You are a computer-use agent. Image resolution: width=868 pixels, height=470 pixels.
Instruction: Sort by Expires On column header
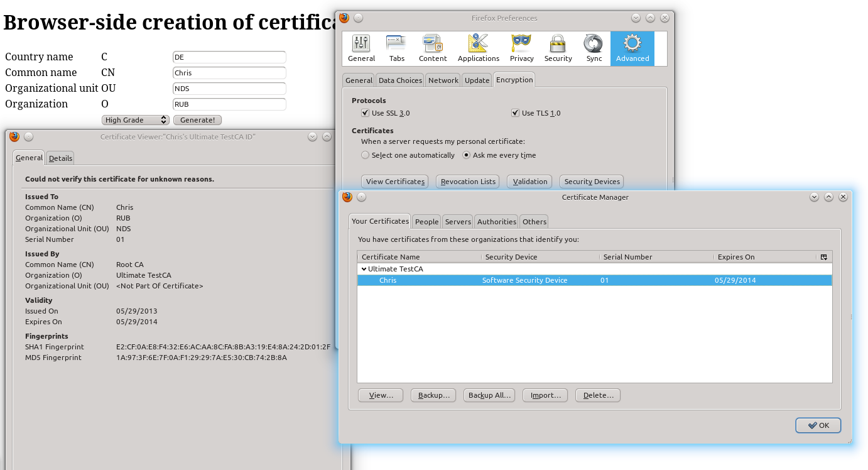coord(766,257)
